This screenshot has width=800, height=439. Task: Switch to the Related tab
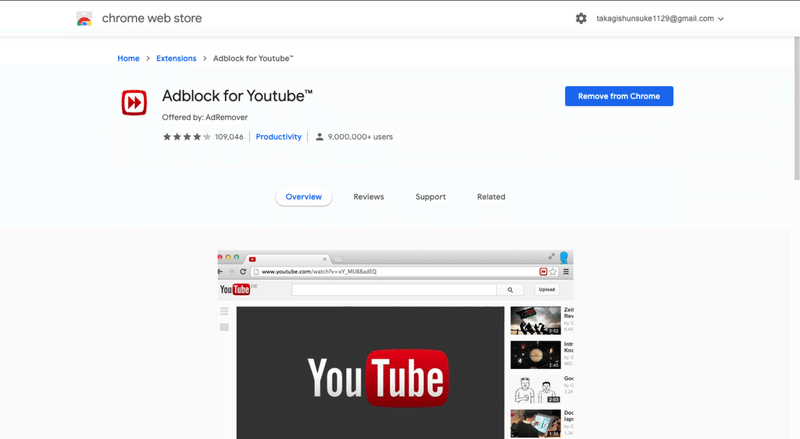coord(491,197)
